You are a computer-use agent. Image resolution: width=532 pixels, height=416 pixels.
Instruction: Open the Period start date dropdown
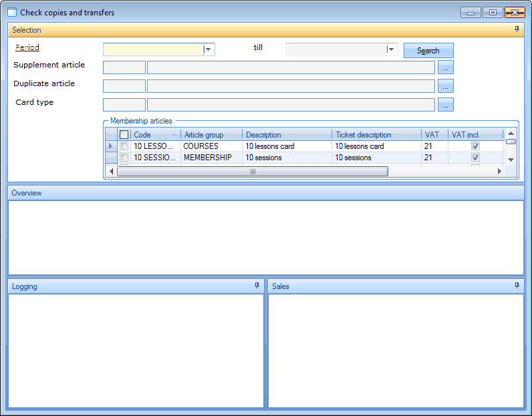click(209, 49)
